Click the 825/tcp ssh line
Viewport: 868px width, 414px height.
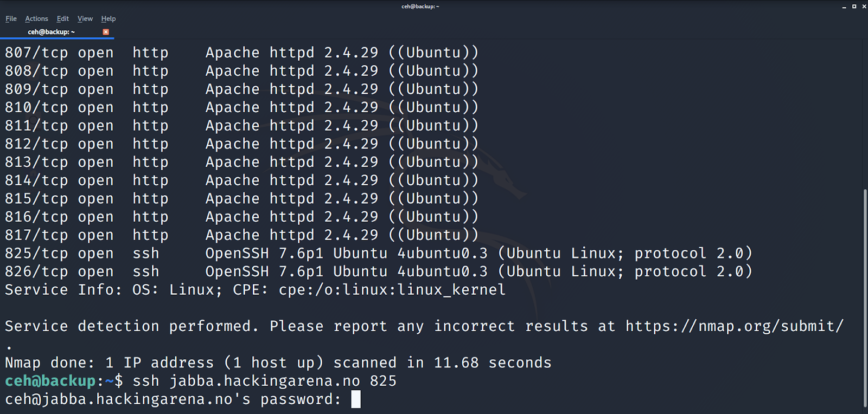[x=379, y=253]
